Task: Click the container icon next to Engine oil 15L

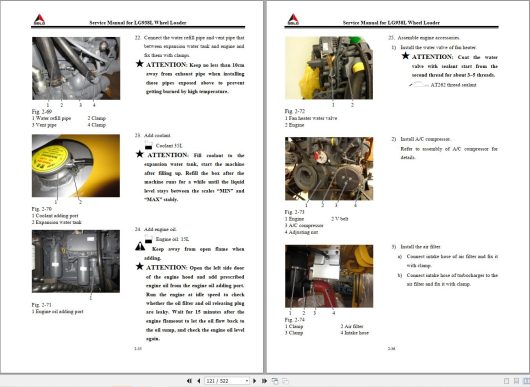Action: (148, 239)
